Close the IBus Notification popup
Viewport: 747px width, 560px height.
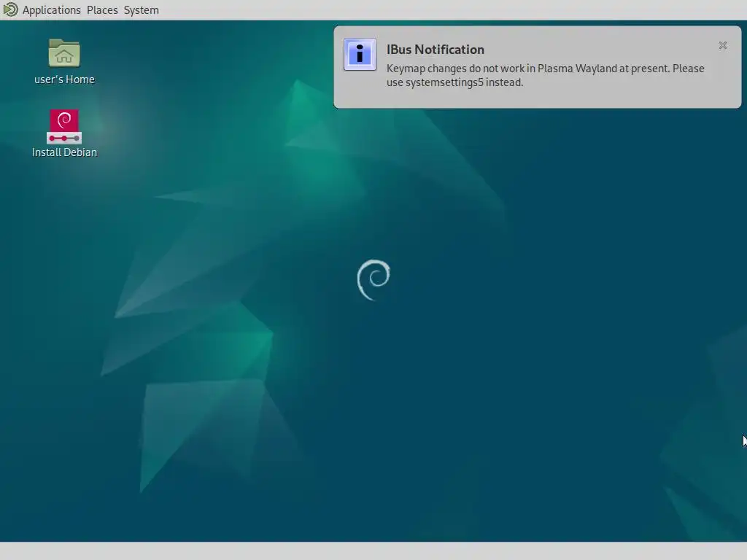(722, 45)
